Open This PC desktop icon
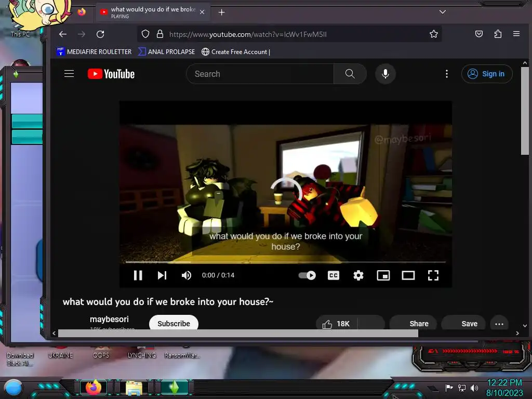Viewport: 532px width, 399px height. point(20,34)
